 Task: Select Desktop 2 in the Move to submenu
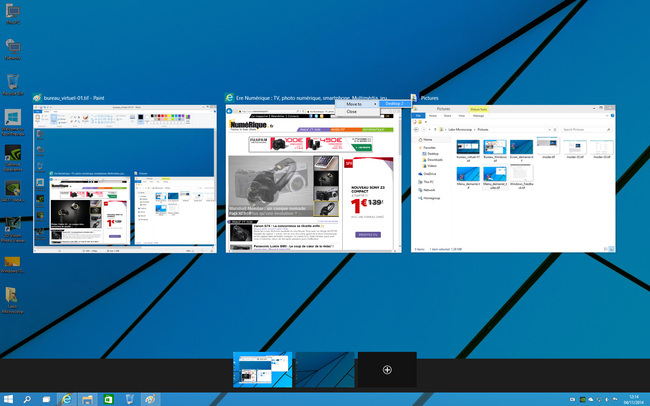click(395, 104)
